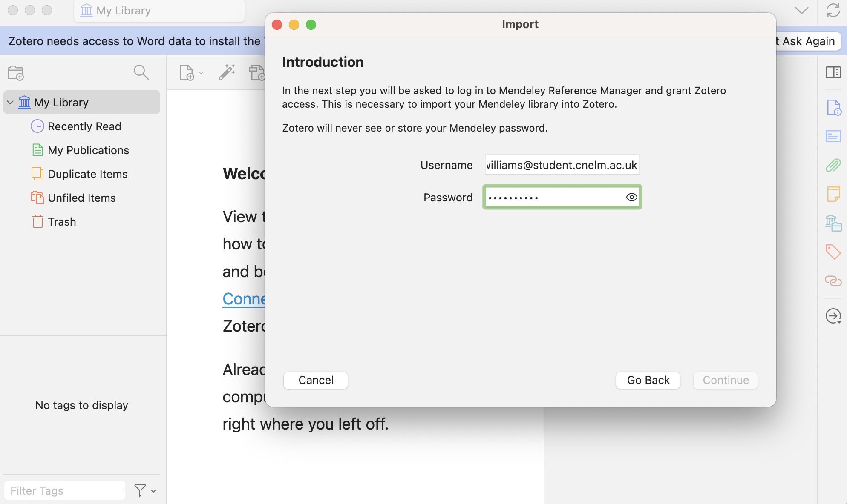Open the Related items link icon

click(x=833, y=281)
